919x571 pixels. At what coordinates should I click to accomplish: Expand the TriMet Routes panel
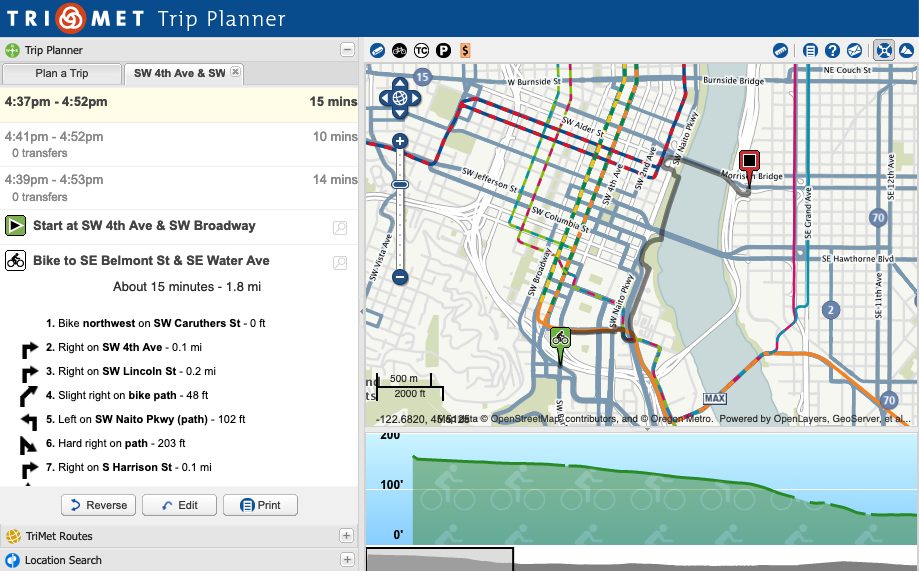pyautogui.click(x=346, y=535)
